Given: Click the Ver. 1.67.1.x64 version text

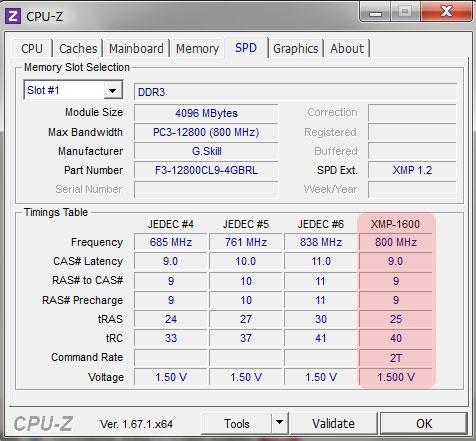Looking at the screenshot, I should [x=136, y=424].
